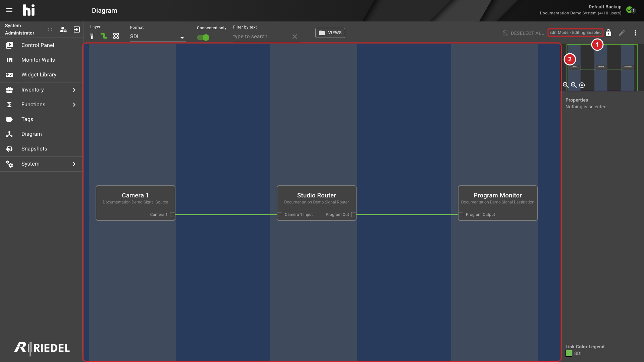Toggle the Connected only switch

pos(203,37)
